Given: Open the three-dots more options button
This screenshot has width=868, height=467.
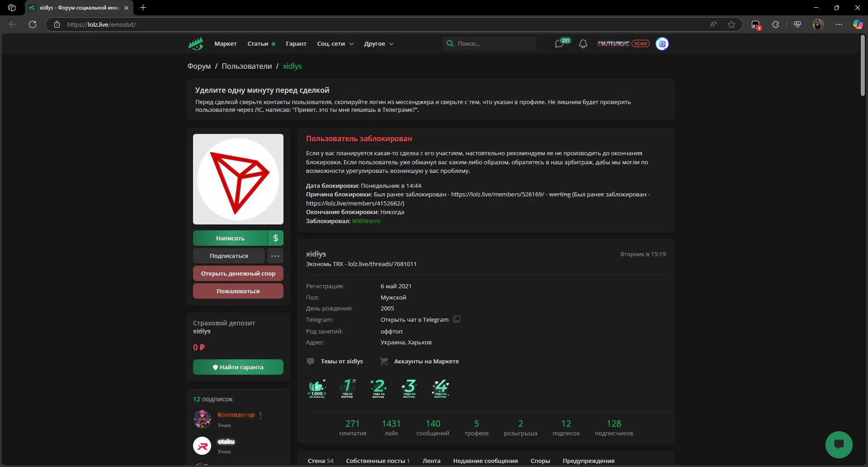Looking at the screenshot, I should tap(275, 256).
